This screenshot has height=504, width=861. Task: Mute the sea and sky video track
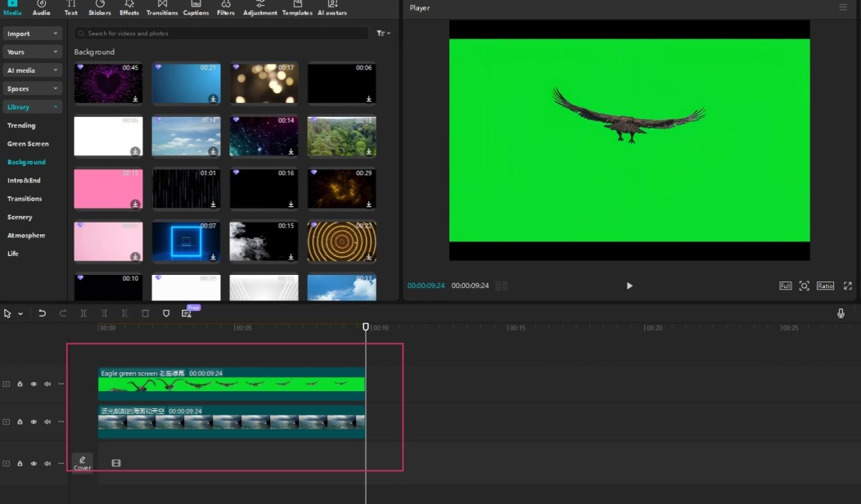47,421
